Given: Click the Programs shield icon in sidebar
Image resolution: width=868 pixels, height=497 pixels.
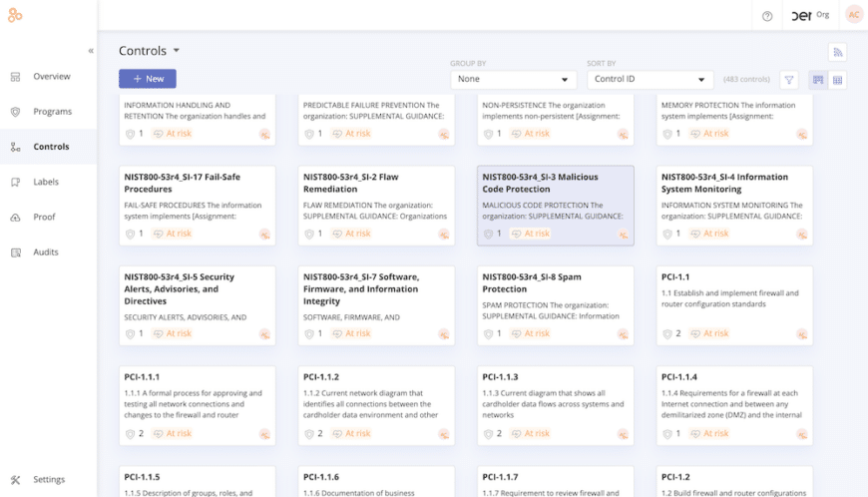Looking at the screenshot, I should click(15, 112).
